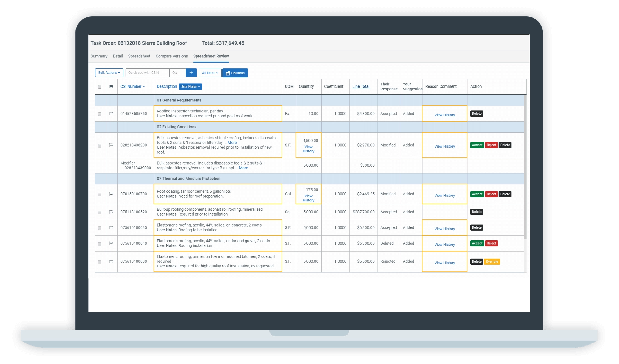
Task: View quantity history under 175.00
Action: click(x=308, y=198)
